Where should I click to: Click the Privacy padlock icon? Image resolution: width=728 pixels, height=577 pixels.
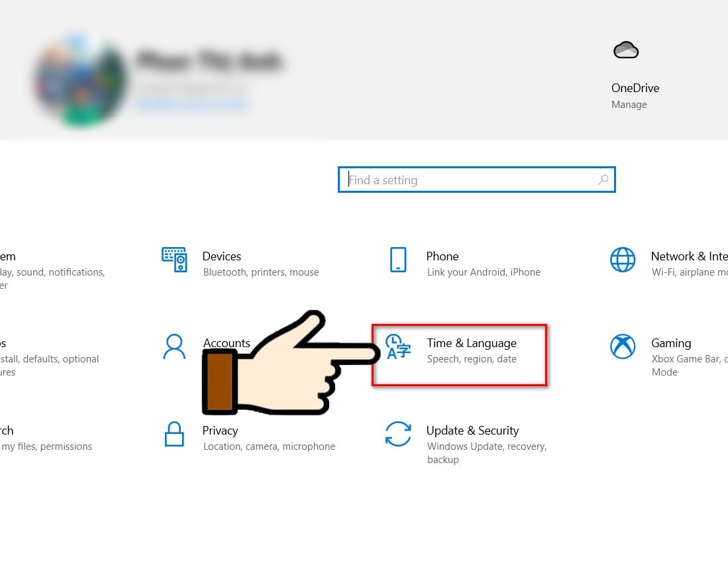174,434
